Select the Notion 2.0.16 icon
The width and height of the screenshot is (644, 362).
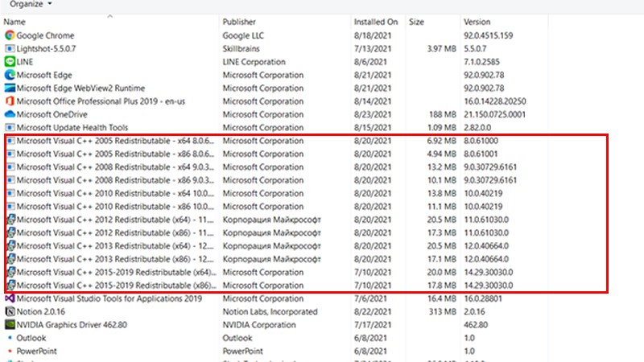coord(10,311)
